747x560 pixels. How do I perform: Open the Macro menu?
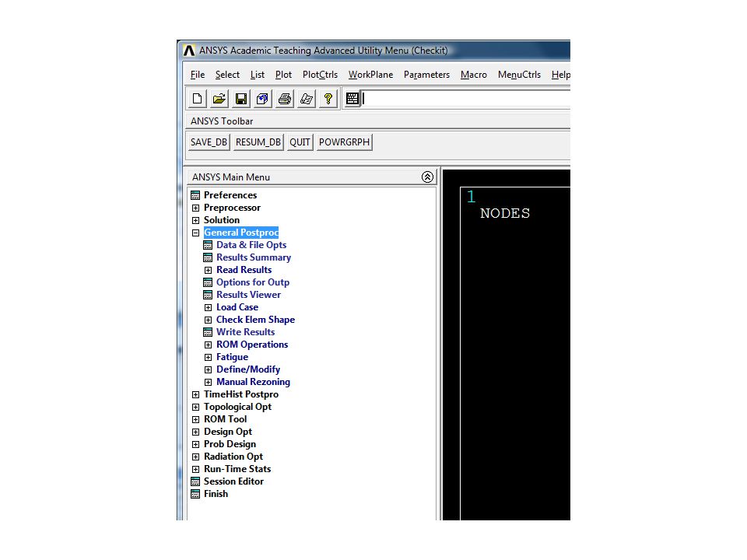point(474,75)
